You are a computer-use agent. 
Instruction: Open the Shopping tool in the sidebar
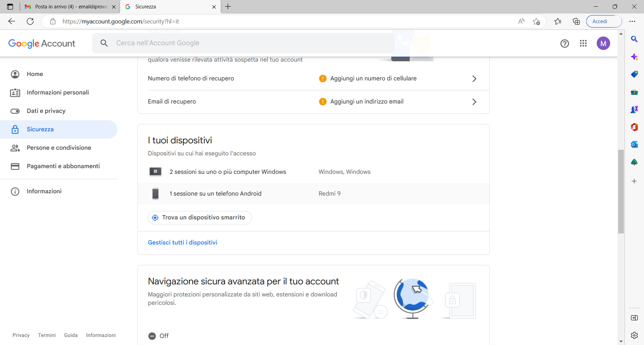[634, 74]
